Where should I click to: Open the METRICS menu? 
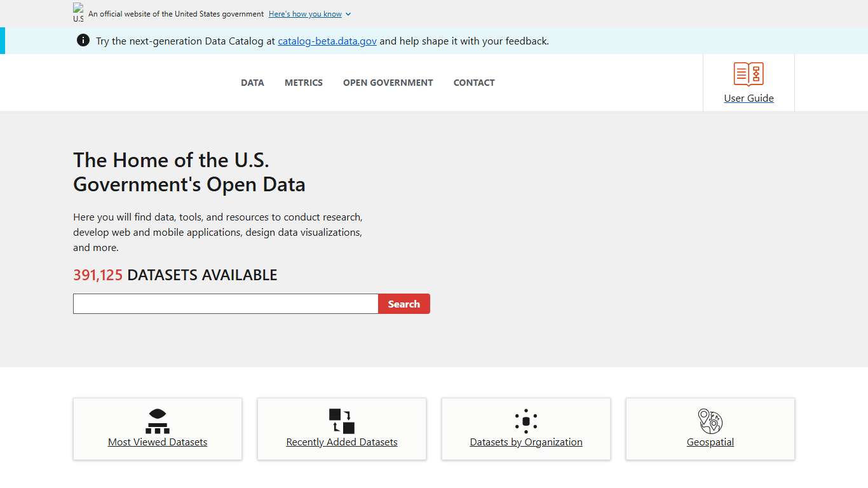pyautogui.click(x=304, y=82)
